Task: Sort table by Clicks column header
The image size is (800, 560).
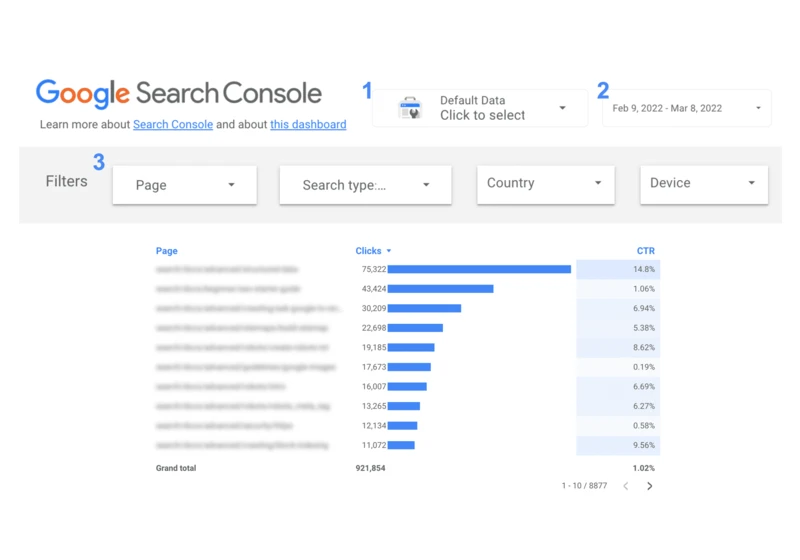Action: pyautogui.click(x=368, y=251)
